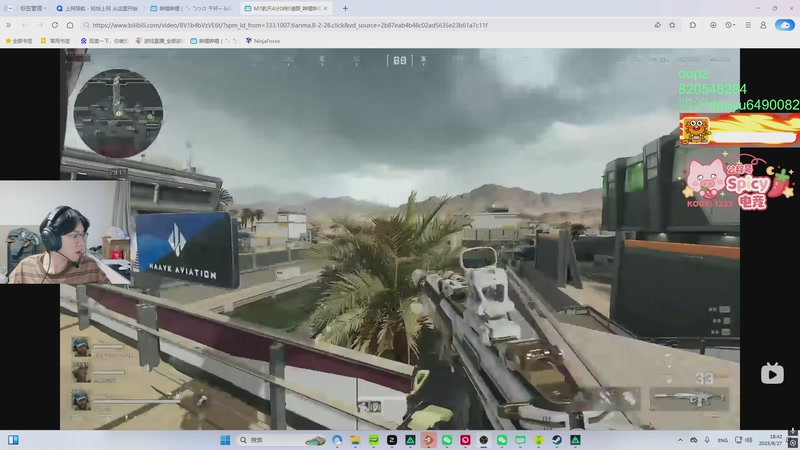
Task: Open the 常用书签 bookmark folder
Action: (x=56, y=41)
